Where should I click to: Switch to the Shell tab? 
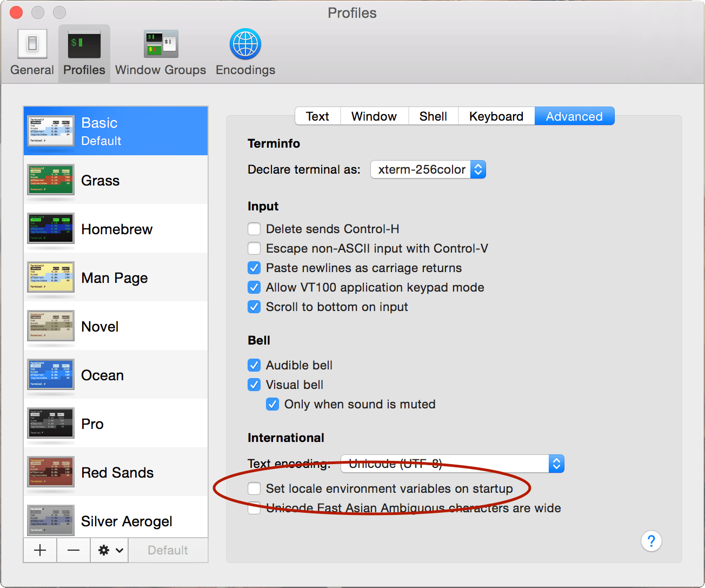[433, 116]
